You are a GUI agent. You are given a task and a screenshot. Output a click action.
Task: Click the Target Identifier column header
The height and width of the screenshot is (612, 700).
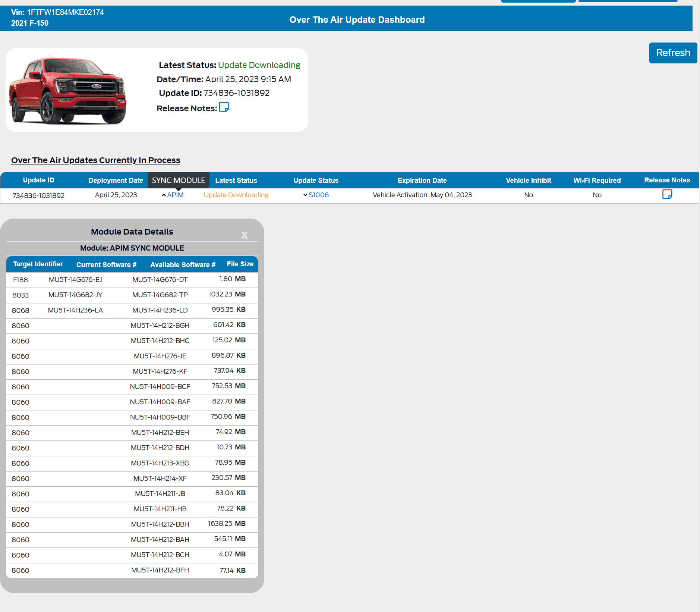38,264
